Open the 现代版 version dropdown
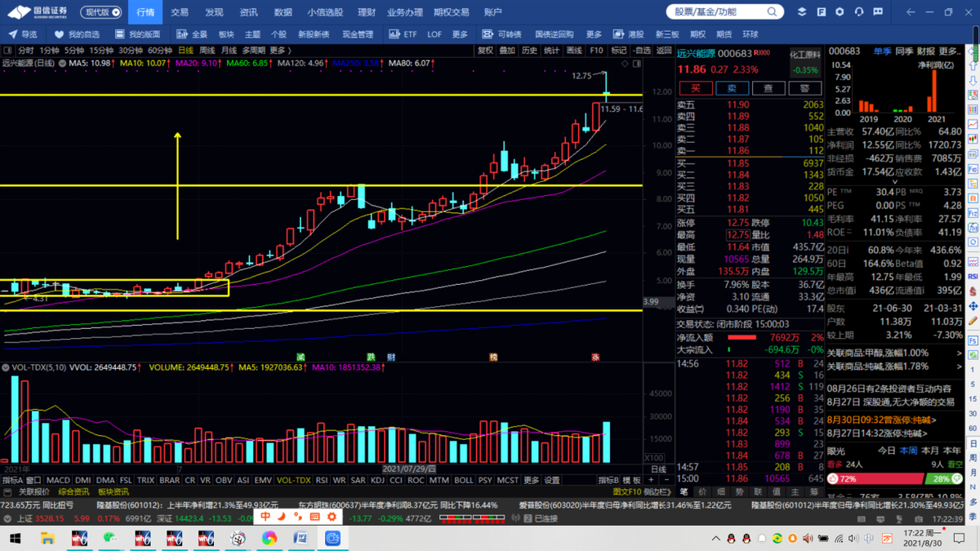 [x=102, y=12]
